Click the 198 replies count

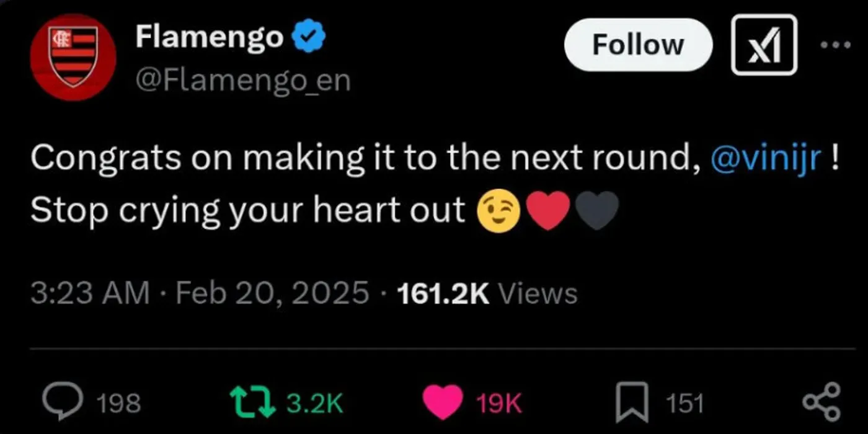(x=119, y=403)
